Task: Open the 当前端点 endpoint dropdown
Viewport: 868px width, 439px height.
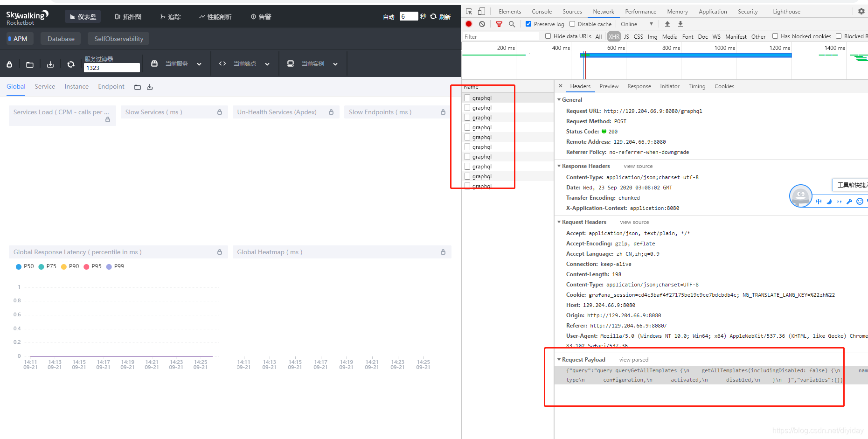Action: (x=244, y=64)
